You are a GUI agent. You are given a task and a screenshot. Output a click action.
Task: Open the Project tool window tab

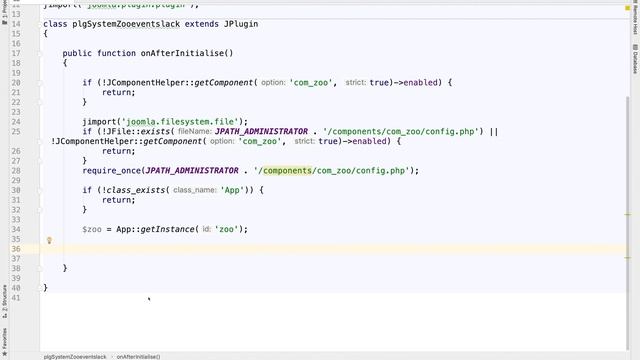tap(4, 12)
